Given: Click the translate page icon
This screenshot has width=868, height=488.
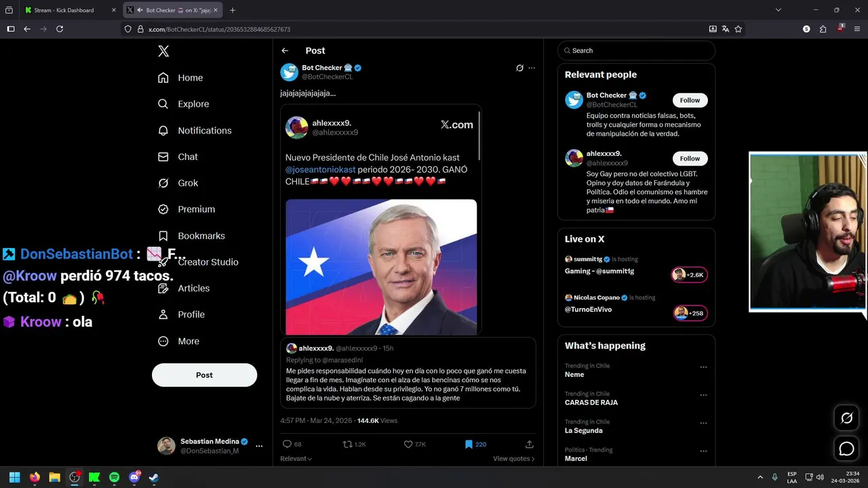Looking at the screenshot, I should (x=726, y=29).
